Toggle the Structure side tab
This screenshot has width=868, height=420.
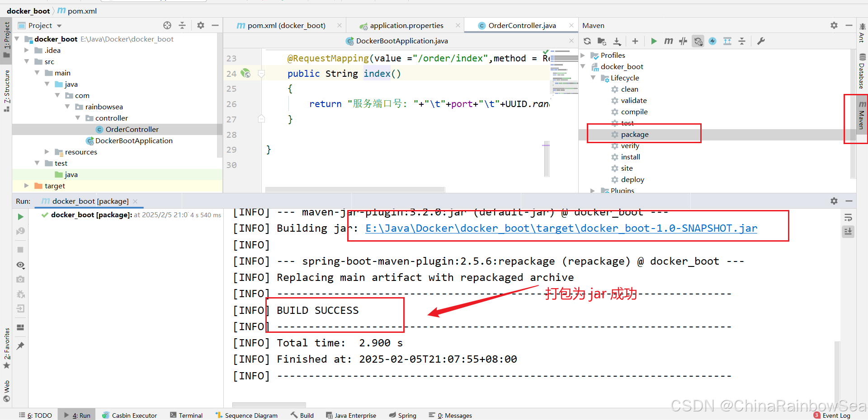pos(6,90)
